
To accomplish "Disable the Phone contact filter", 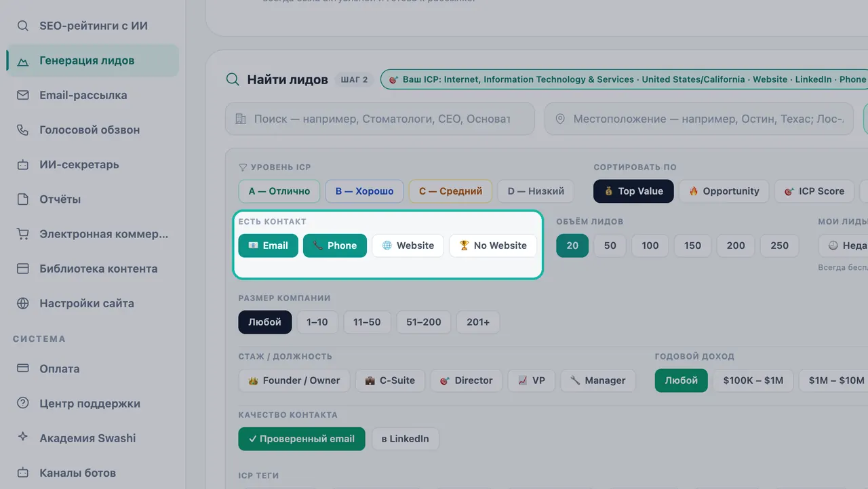I will [335, 246].
